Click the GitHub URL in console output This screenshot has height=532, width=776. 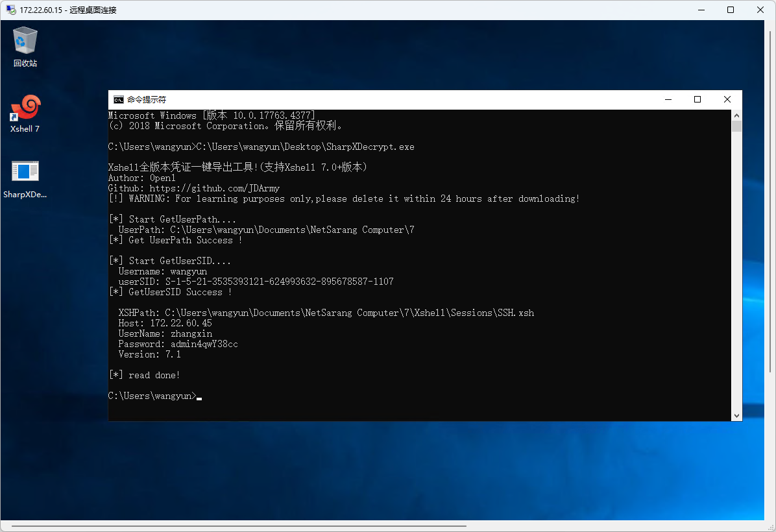point(214,188)
